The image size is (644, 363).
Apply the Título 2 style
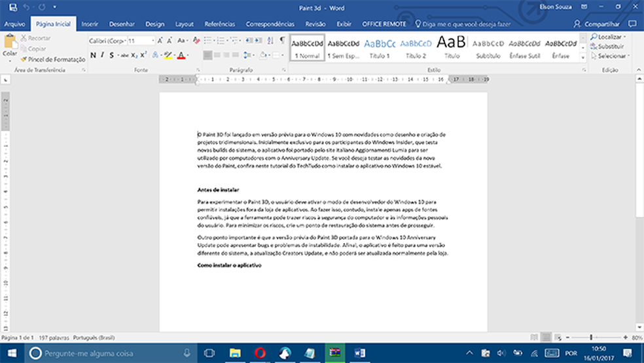pyautogui.click(x=416, y=48)
